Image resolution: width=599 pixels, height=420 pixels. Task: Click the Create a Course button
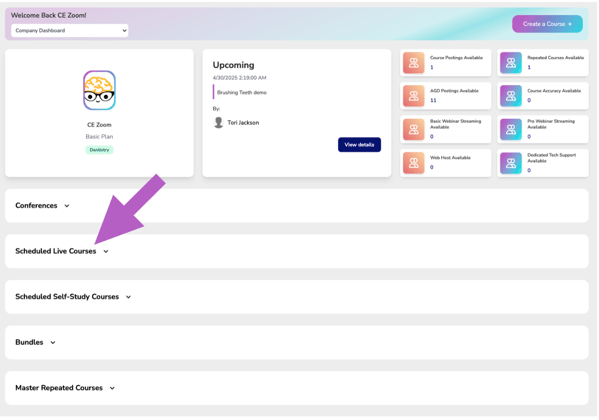click(547, 24)
